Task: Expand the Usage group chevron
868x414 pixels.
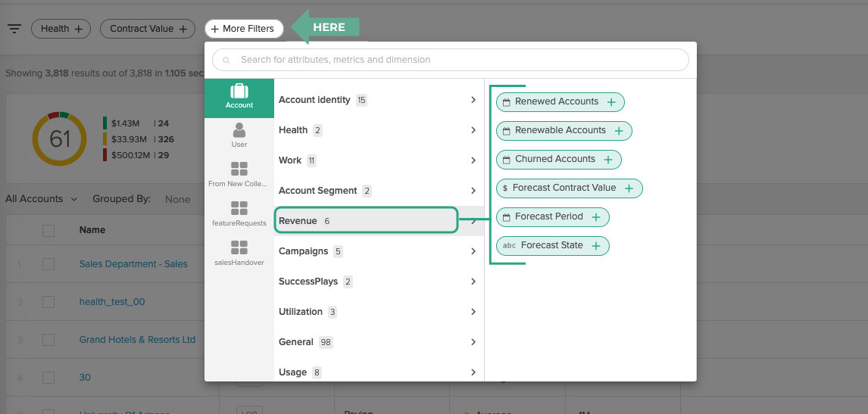Action: [473, 372]
